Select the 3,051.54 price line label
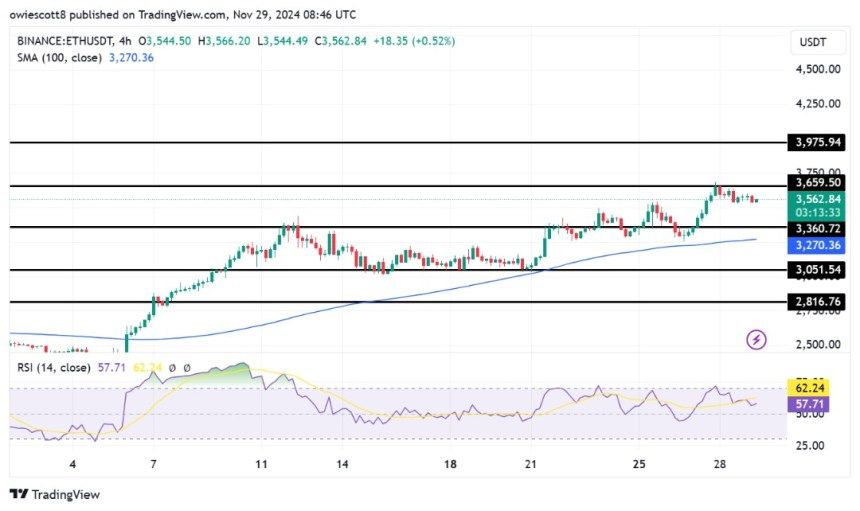Image resolution: width=860 pixels, height=511 pixels. click(x=817, y=269)
